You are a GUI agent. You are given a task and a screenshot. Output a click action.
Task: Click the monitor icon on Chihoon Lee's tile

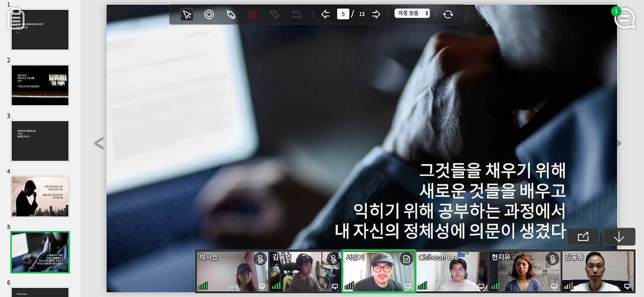(481, 286)
